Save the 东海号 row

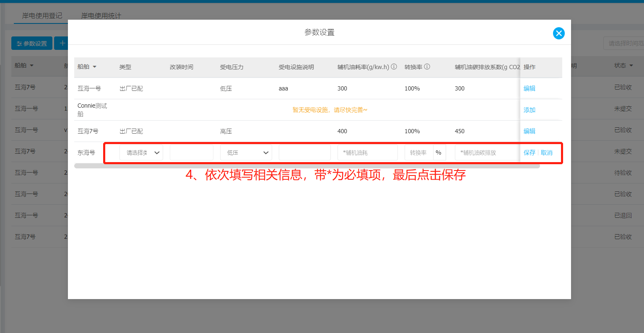[x=530, y=152]
